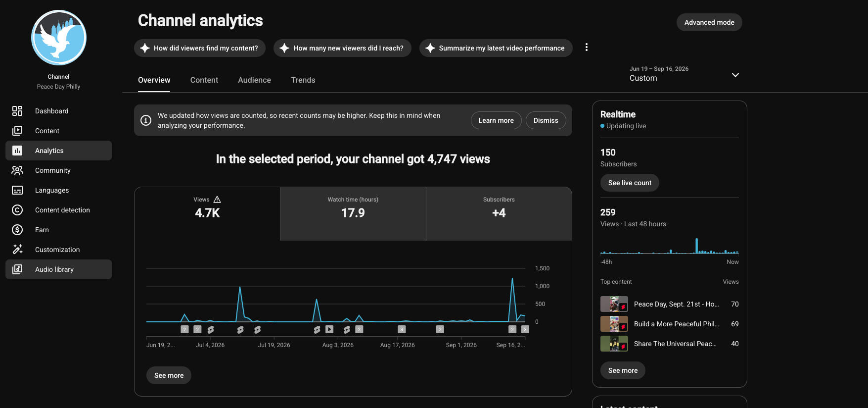Ask 'How many new viewers did I reach?'
This screenshot has height=408, width=868.
[x=342, y=48]
